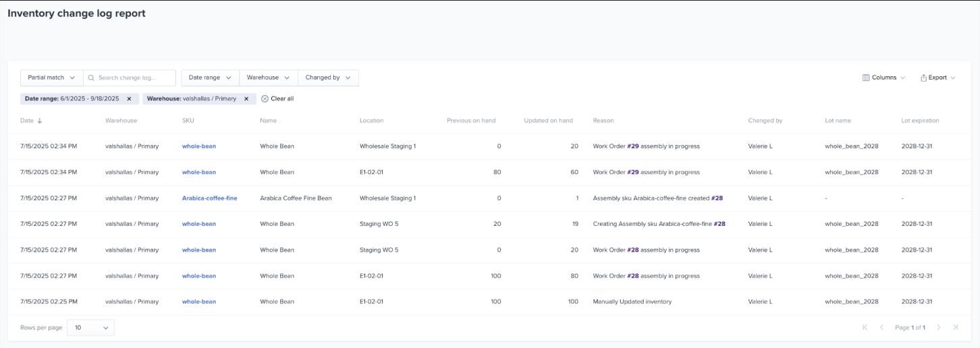The width and height of the screenshot is (980, 348).
Task: Click the Search change log field
Action: click(x=134, y=78)
